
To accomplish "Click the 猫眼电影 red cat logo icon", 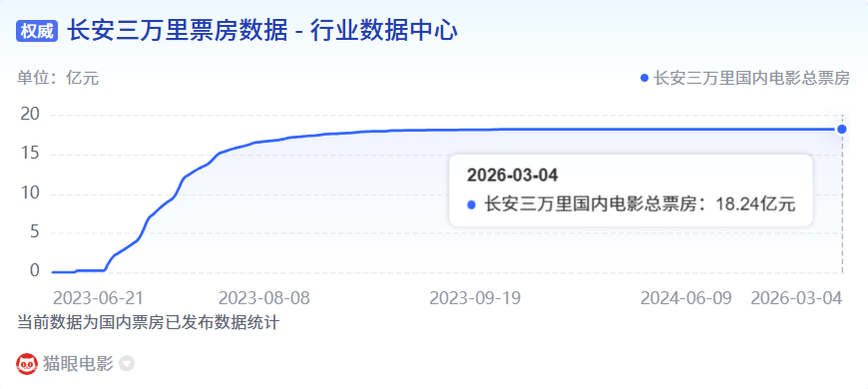I will (x=27, y=363).
